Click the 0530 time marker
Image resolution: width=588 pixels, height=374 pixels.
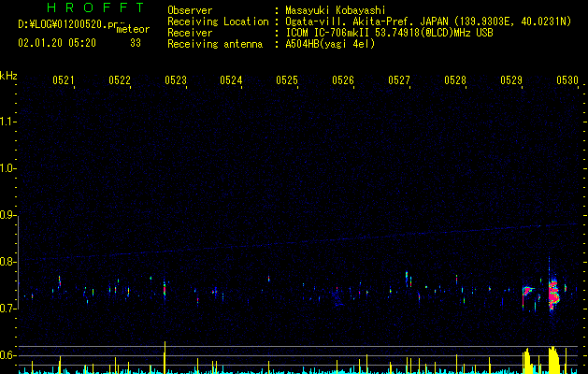pos(567,79)
